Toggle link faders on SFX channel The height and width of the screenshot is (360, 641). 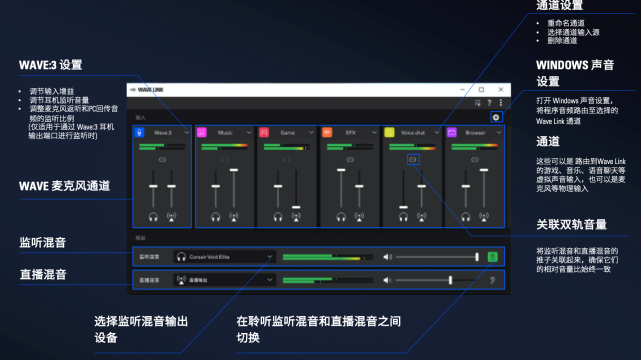pos(350,160)
